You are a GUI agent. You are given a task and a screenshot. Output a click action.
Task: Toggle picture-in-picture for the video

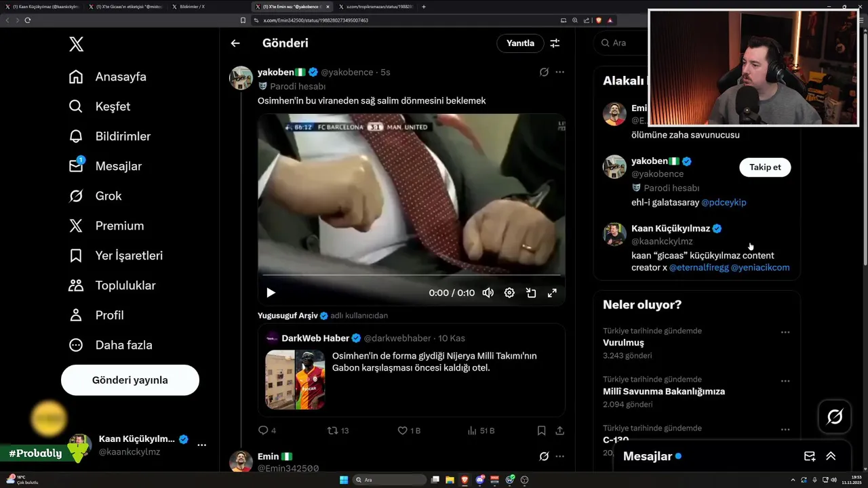tap(531, 293)
